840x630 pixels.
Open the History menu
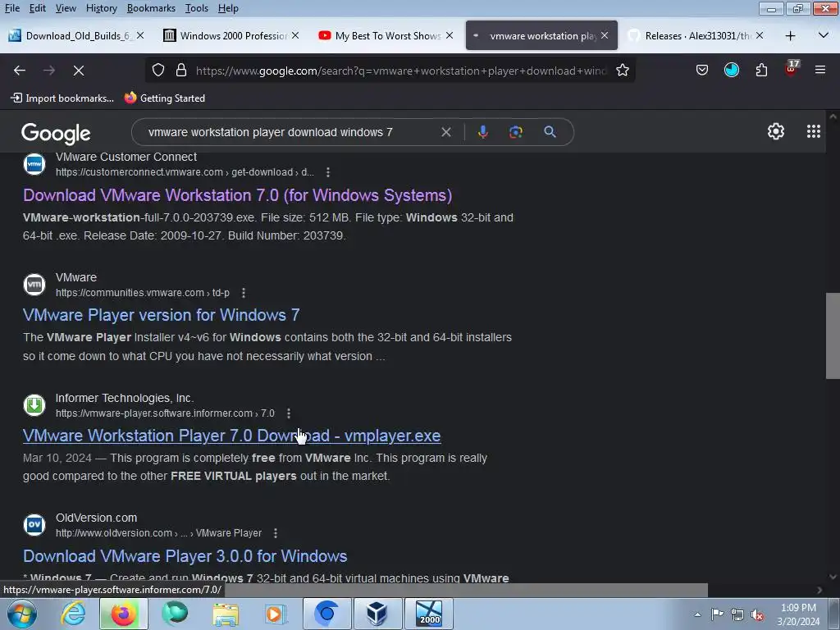101,8
